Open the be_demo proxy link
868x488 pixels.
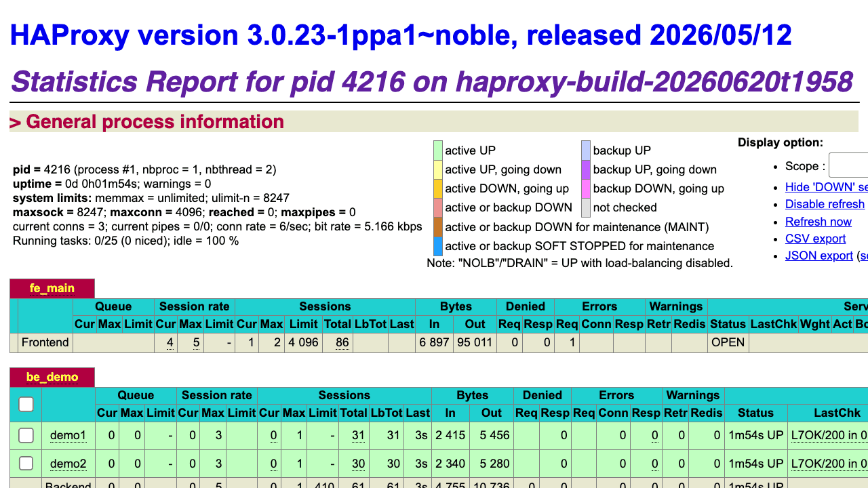coord(52,377)
